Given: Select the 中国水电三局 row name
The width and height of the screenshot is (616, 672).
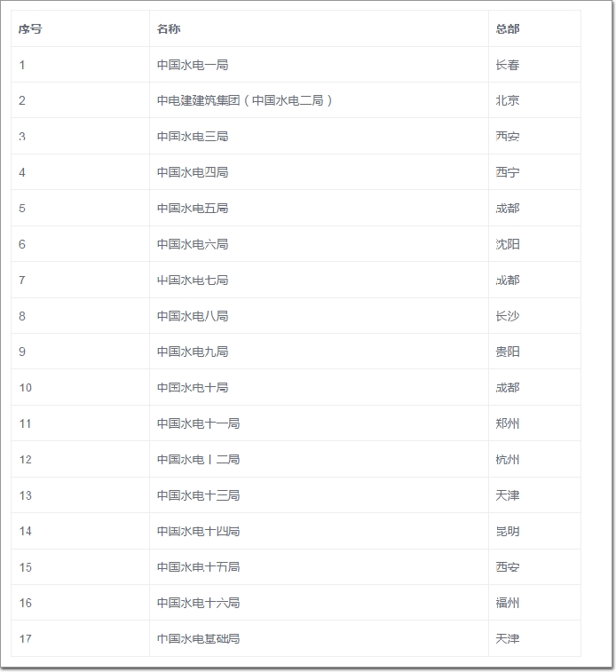Looking at the screenshot, I should pos(193,137).
